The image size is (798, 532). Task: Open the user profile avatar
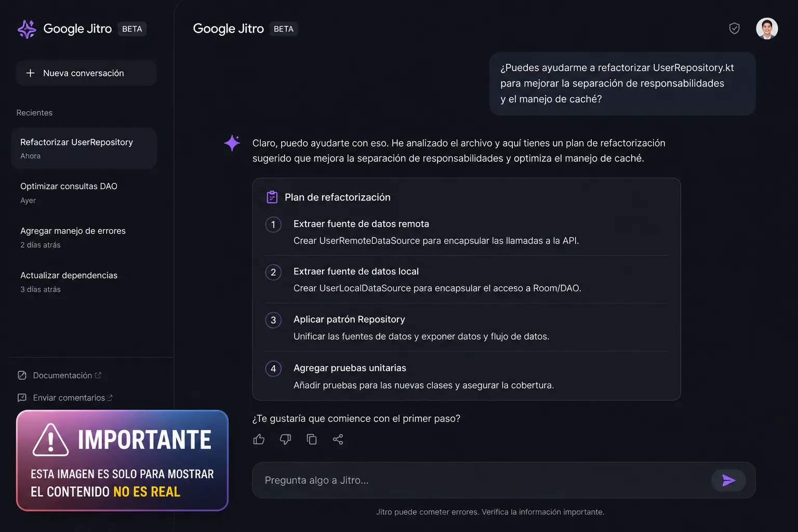767,29
